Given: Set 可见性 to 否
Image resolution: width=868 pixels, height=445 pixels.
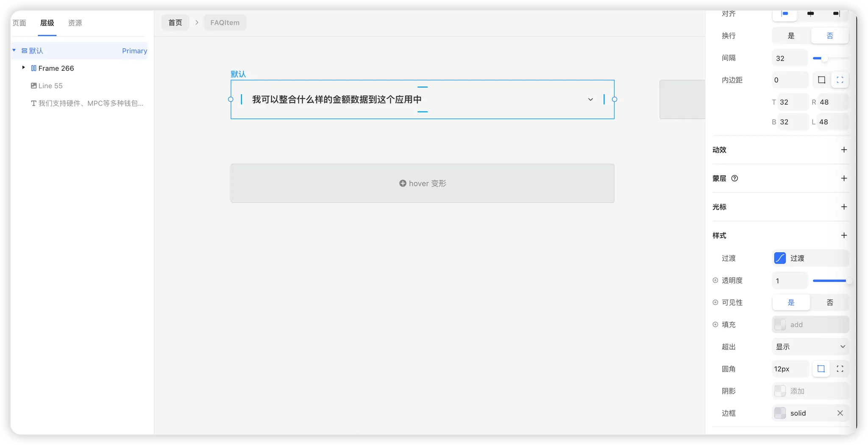Looking at the screenshot, I should 829,303.
